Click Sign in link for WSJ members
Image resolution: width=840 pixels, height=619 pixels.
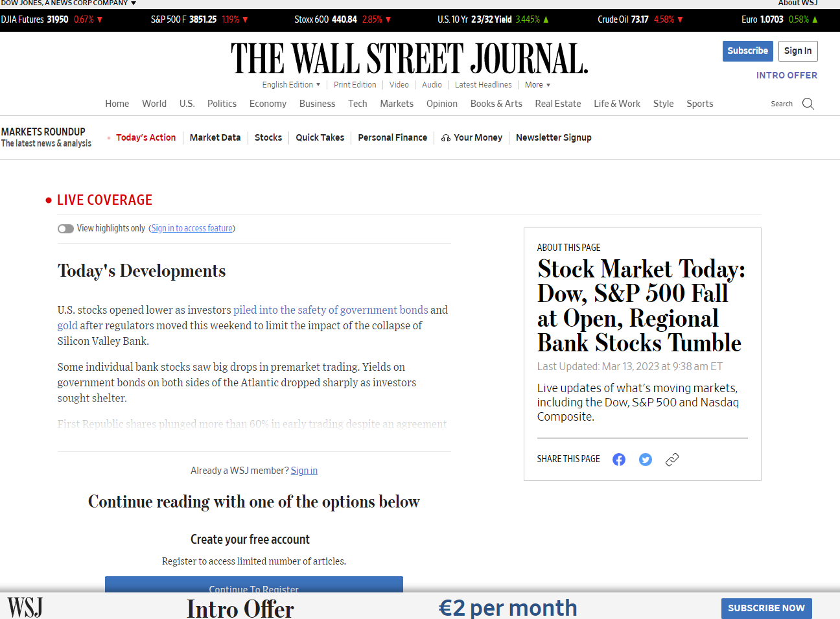click(x=304, y=471)
